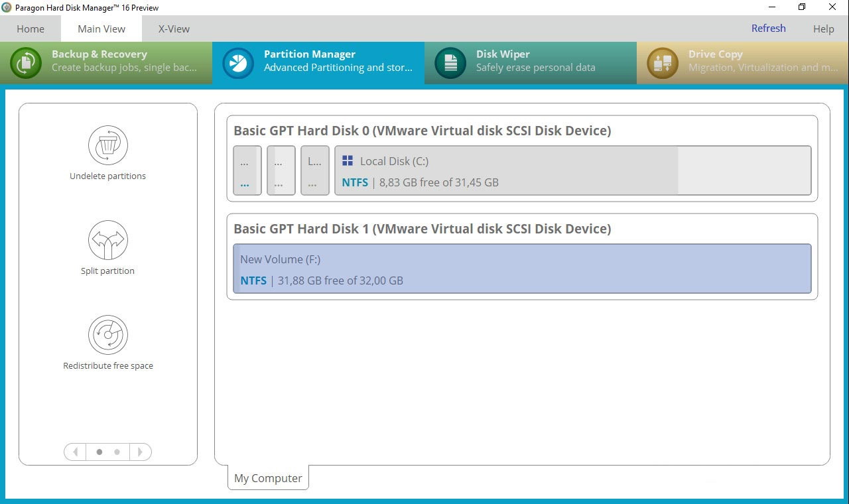Click the 31,88 GB free of 32,00 GB text
The height and width of the screenshot is (504, 849).
(340, 281)
